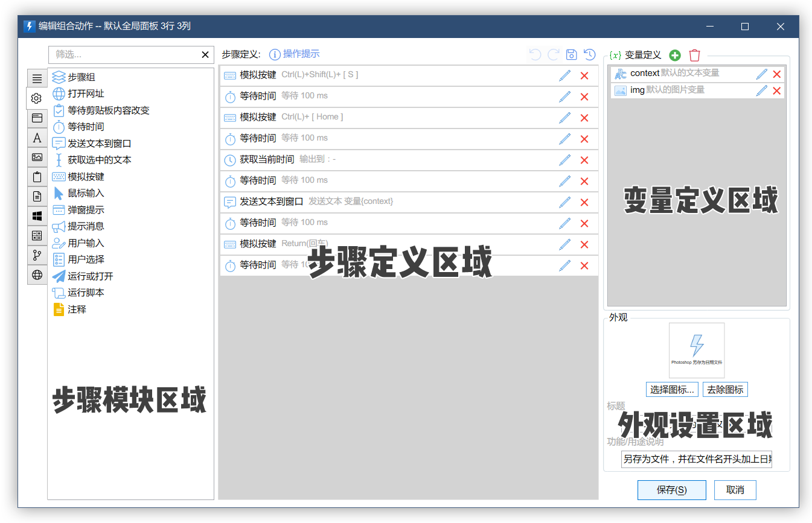The height and width of the screenshot is (523, 812).
Task: Save steps using the floppy disk icon
Action: [x=572, y=55]
